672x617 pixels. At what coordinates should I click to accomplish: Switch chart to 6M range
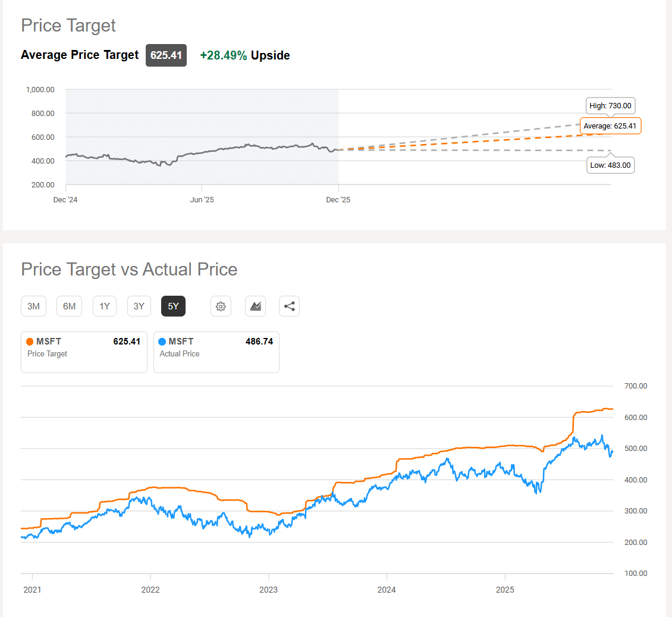(70, 306)
